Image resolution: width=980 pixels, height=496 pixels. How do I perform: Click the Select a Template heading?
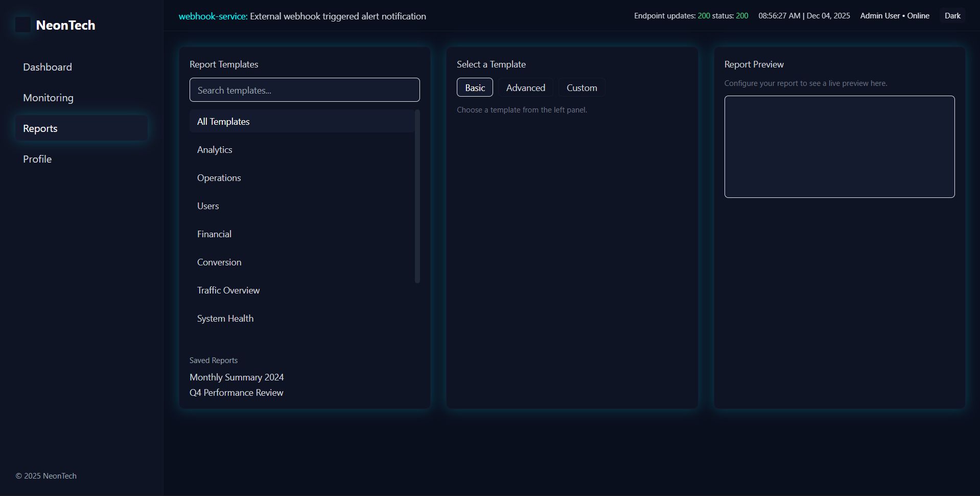[x=491, y=64]
